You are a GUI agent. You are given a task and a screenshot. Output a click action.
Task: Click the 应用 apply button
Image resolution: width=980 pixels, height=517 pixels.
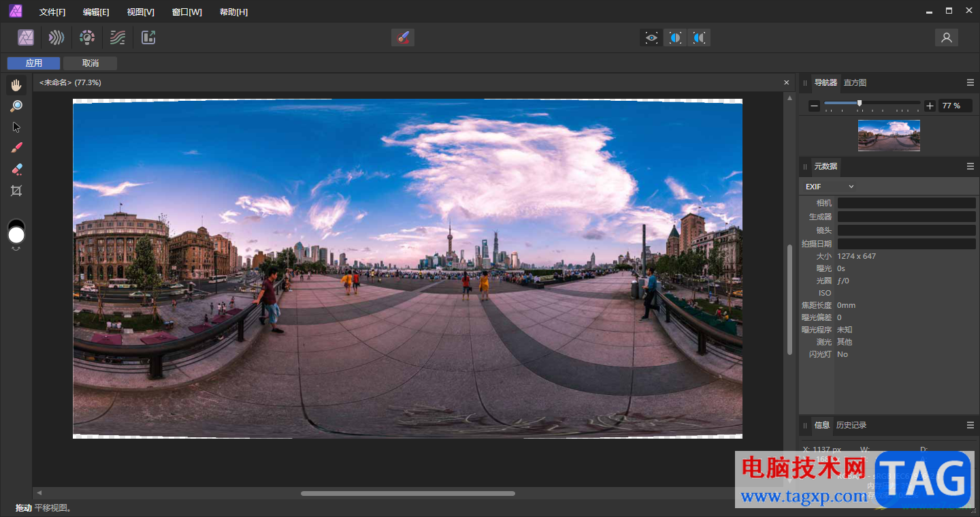(34, 63)
